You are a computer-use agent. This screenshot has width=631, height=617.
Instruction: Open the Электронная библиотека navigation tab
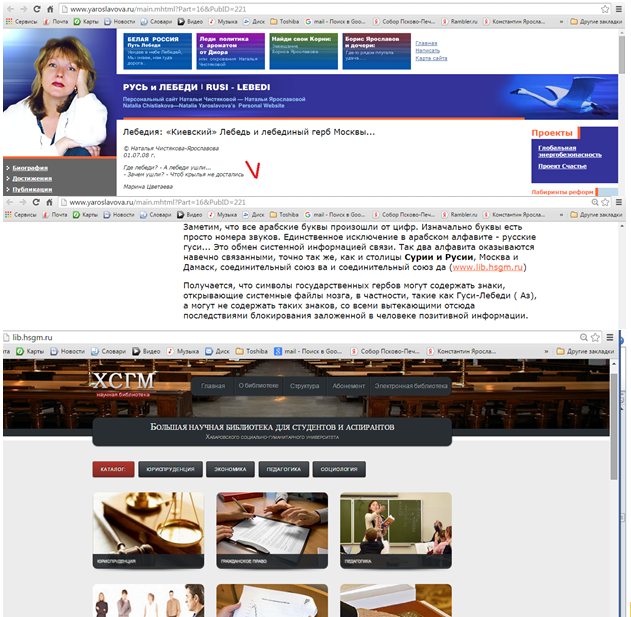[x=411, y=386]
